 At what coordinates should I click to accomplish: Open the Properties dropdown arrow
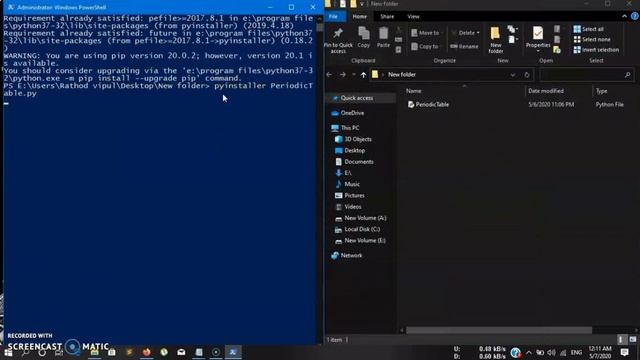point(538,51)
